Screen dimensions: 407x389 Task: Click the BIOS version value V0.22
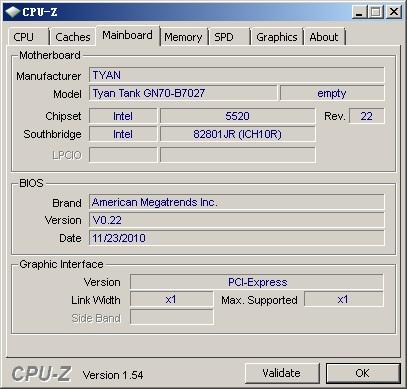pos(237,220)
